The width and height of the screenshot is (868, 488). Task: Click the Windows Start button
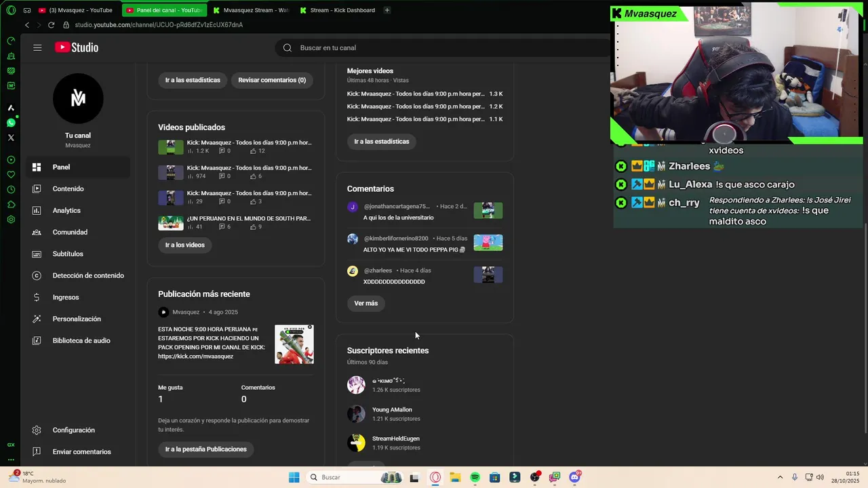click(x=294, y=477)
